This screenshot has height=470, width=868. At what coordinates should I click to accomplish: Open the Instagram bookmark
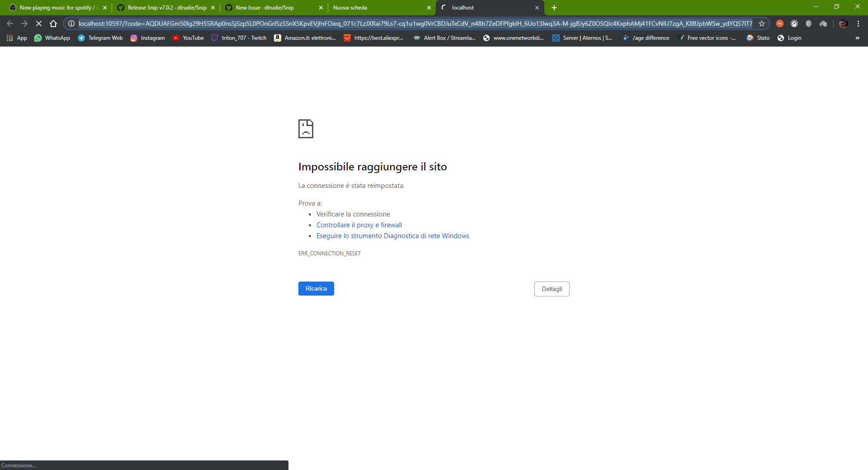(x=147, y=38)
